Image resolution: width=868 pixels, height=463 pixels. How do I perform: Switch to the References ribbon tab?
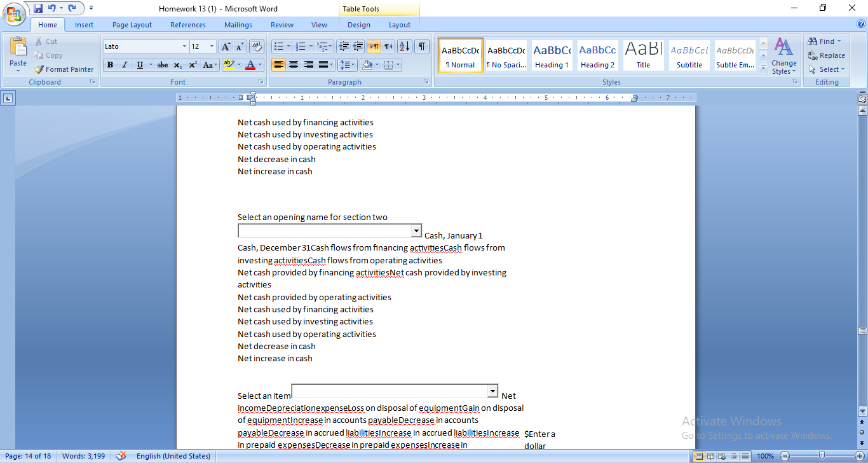(187, 24)
